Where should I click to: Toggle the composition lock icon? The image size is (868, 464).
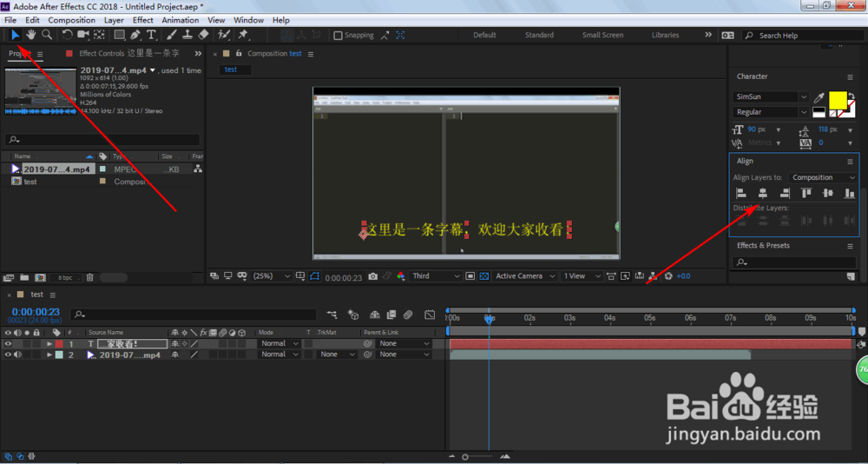(240, 54)
